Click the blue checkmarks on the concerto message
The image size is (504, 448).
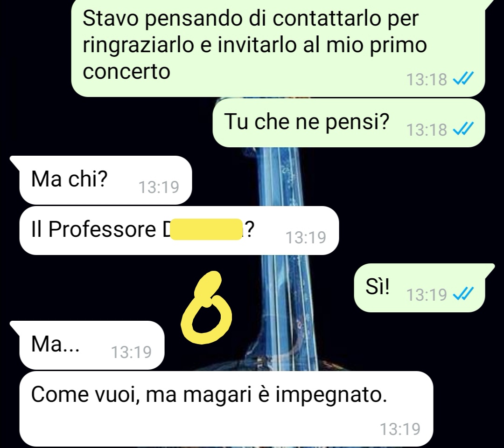463,78
